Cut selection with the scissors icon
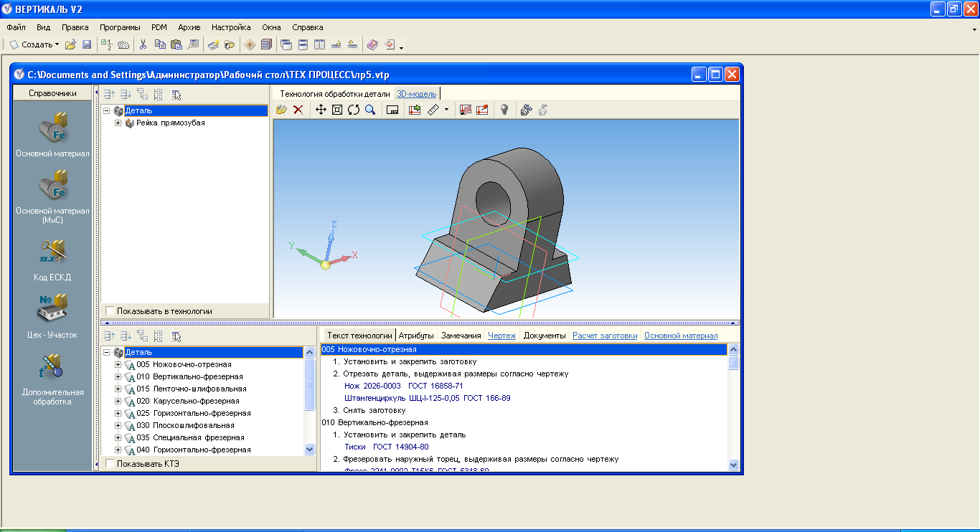 [x=143, y=44]
